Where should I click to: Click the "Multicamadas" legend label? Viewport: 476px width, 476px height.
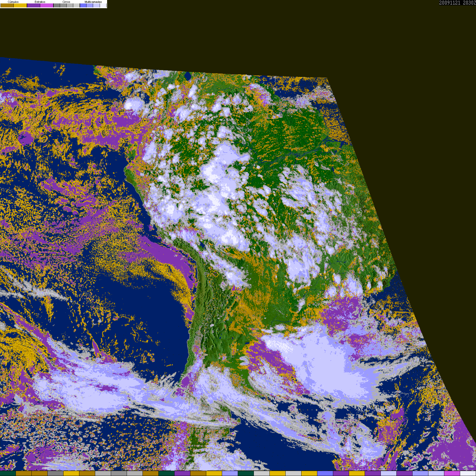93,2
